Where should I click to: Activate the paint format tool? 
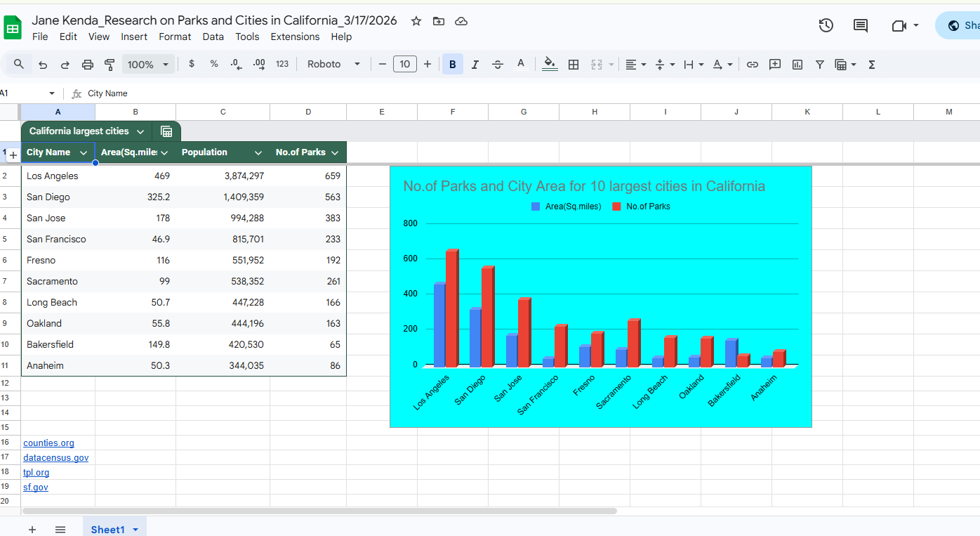point(110,65)
